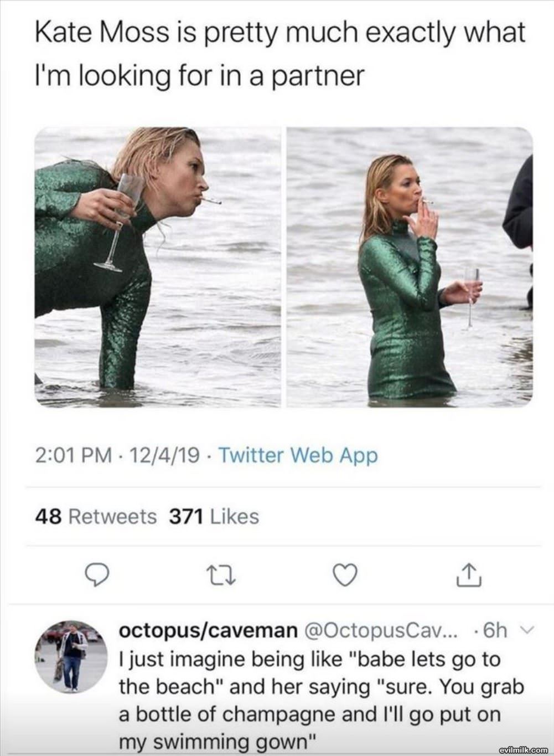Open the right photo of the tweet
This screenshot has width=554, height=756.
tap(410, 267)
